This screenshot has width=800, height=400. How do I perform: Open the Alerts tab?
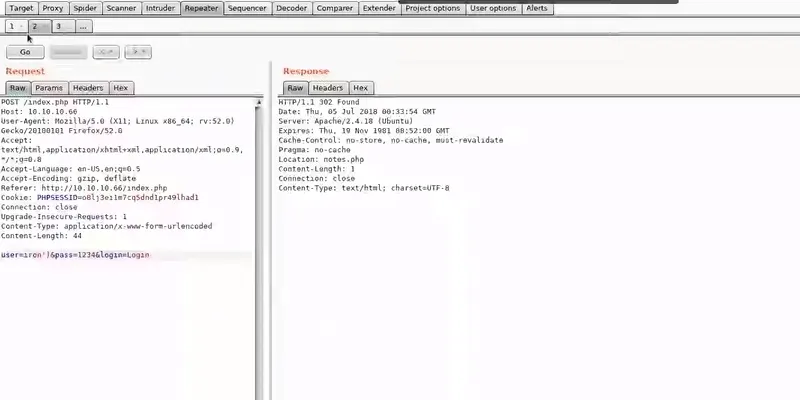coord(537,8)
